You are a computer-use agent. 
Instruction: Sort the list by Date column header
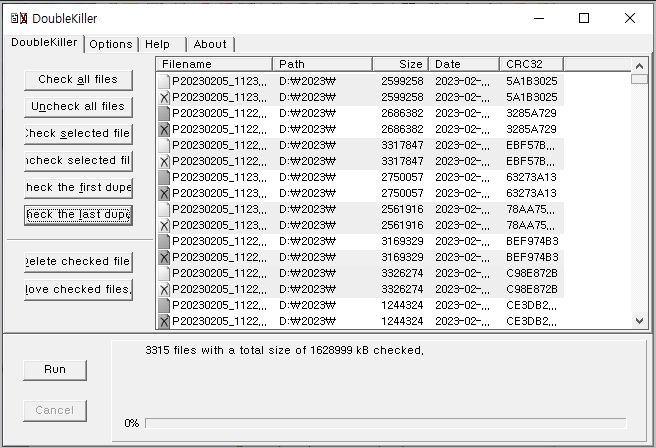(464, 64)
